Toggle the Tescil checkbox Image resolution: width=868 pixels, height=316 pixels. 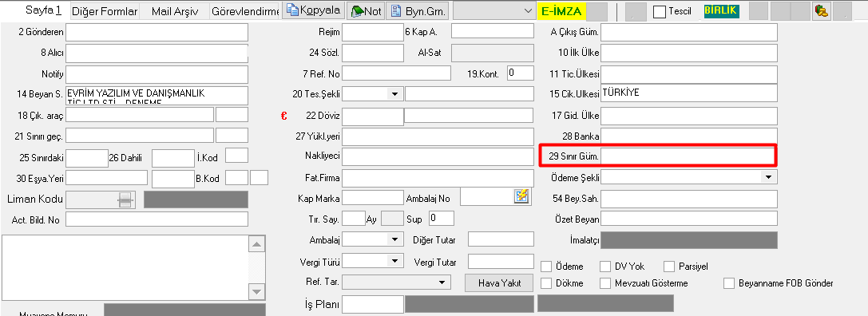pyautogui.click(x=660, y=11)
